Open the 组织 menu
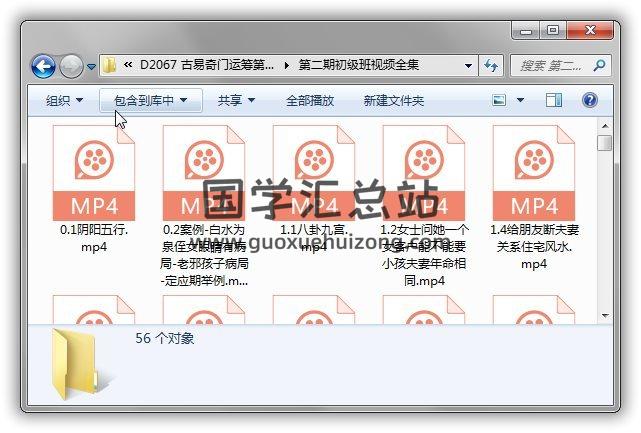Screen dimensions: 641x433 (x=64, y=101)
